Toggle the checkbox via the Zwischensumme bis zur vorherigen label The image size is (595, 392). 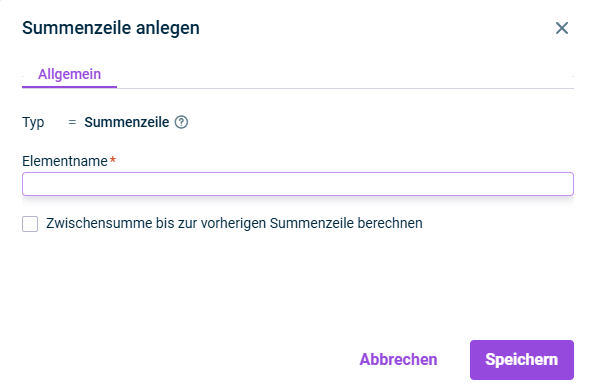point(234,223)
